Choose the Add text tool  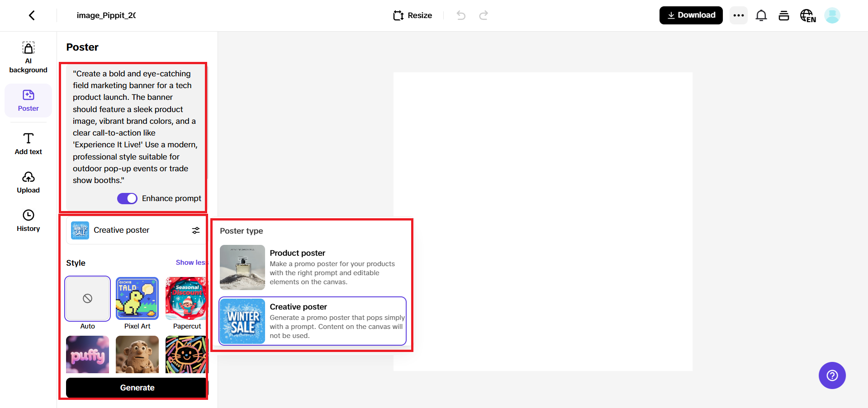tap(28, 144)
